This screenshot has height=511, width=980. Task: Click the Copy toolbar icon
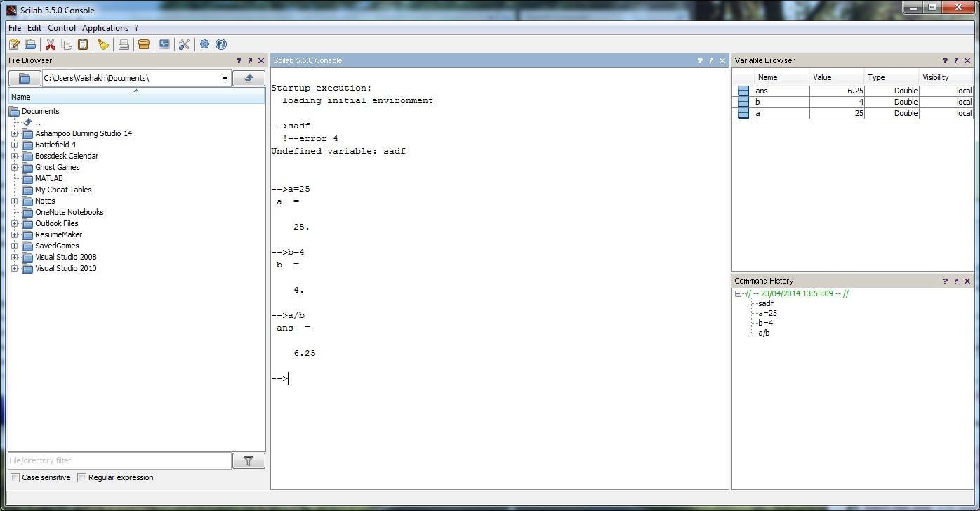(x=67, y=44)
